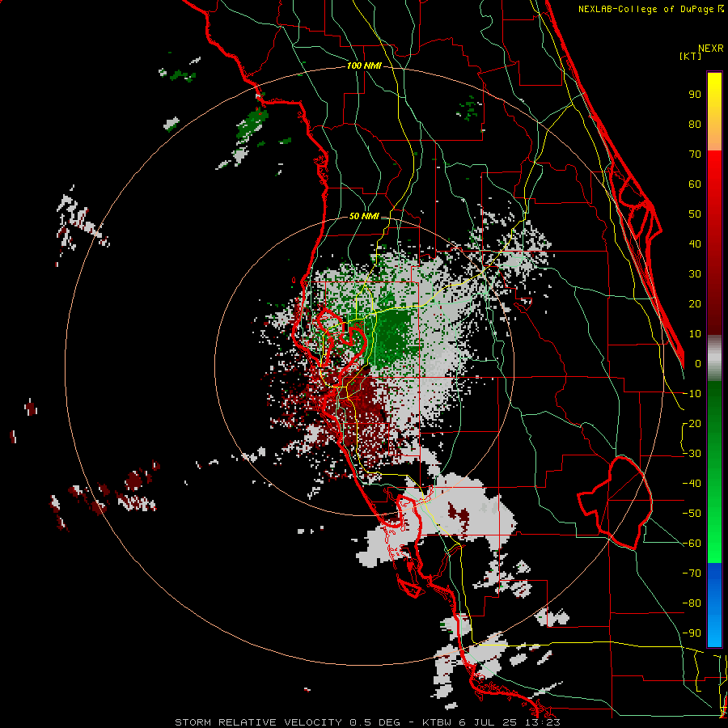Image resolution: width=728 pixels, height=728 pixels.
Task: Click the Storm Relative Velocity caption at bottom
Action: [367, 722]
